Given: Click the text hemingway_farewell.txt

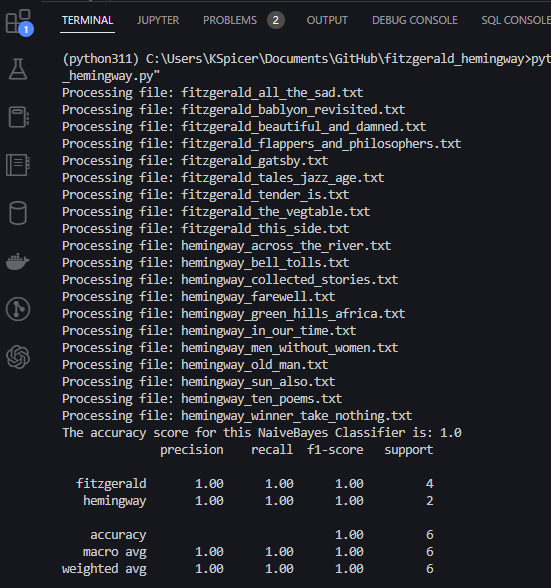Looking at the screenshot, I should [x=258, y=297].
